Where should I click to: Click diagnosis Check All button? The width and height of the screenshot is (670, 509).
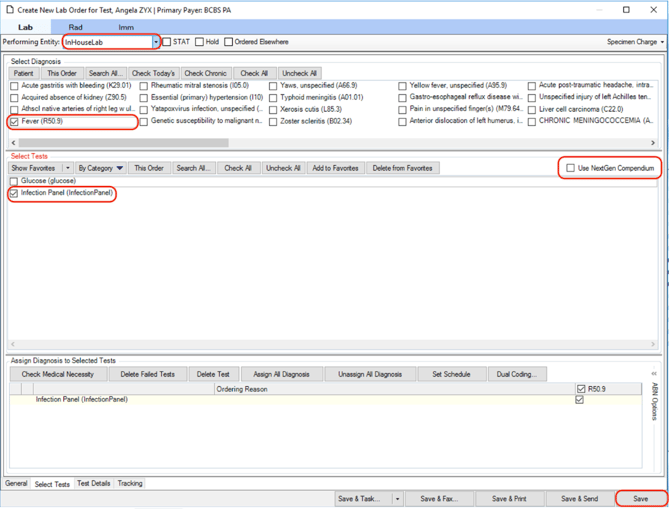click(254, 73)
